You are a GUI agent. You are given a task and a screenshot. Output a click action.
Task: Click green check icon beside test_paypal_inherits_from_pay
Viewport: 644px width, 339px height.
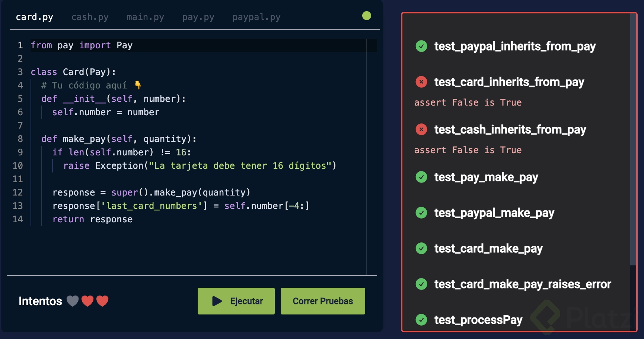pos(421,46)
